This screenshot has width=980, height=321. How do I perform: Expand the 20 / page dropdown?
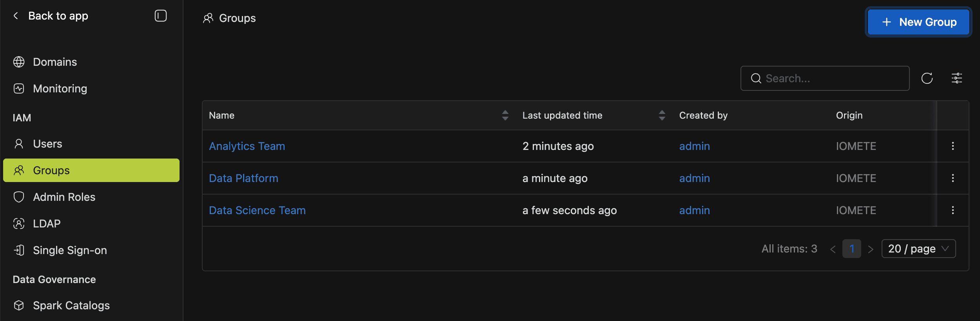tap(918, 249)
